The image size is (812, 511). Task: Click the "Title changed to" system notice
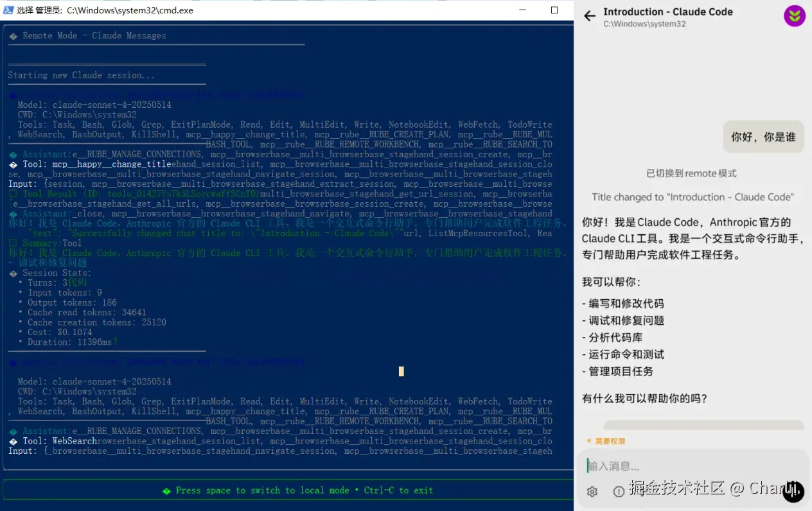(x=693, y=197)
